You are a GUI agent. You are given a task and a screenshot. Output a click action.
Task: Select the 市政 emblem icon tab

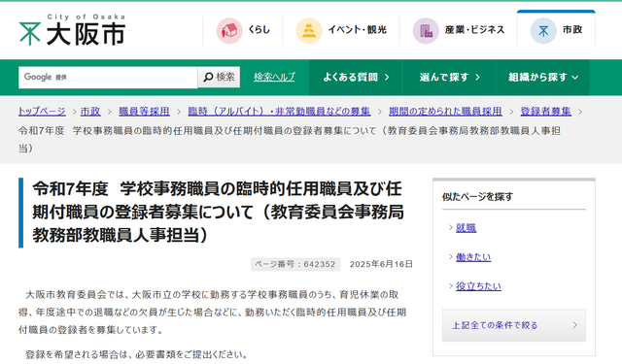tap(543, 30)
